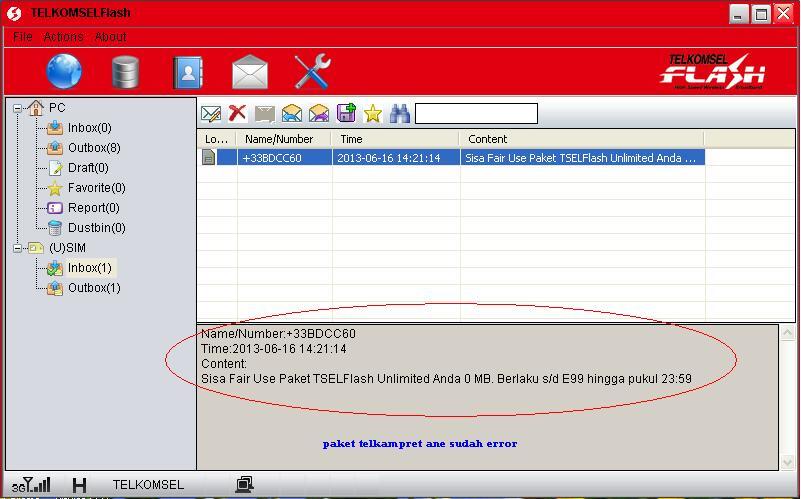Sort by the Lo... column header
801x499 pixels.
coord(217,139)
